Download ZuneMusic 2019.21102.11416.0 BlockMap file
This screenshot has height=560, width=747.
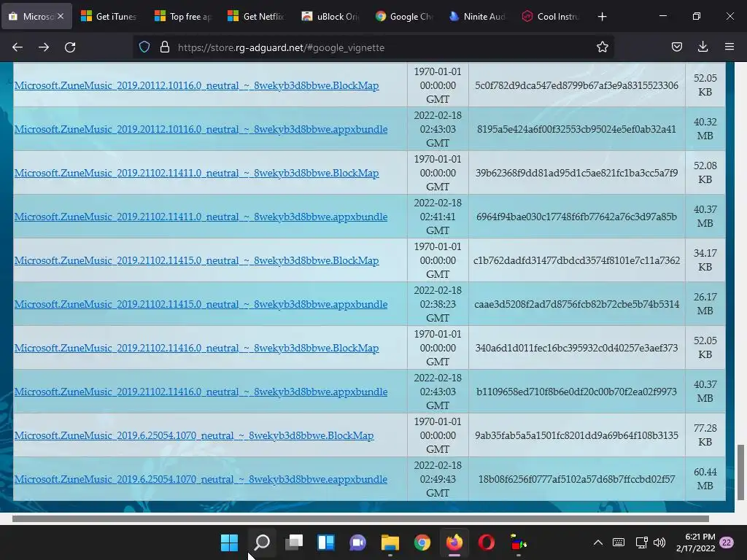[196, 349]
